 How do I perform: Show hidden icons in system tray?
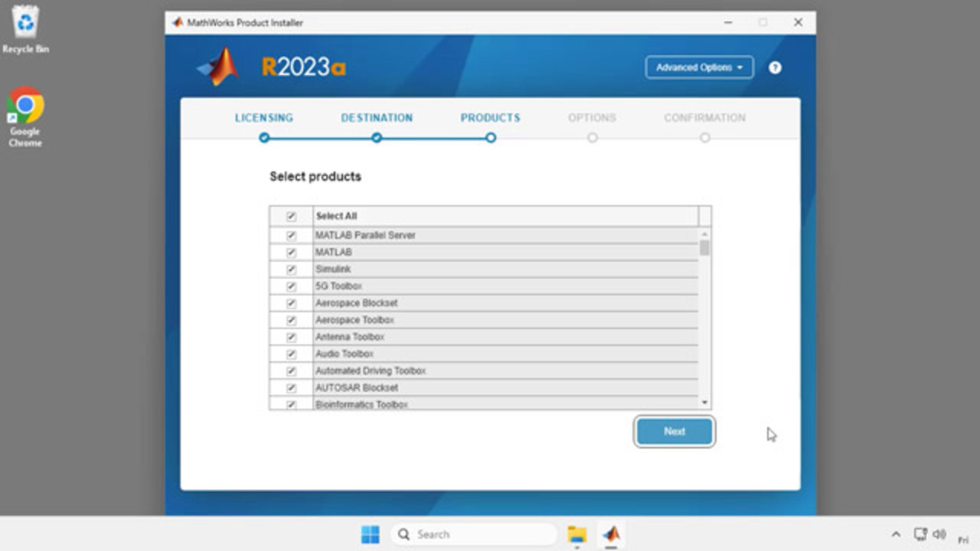896,534
